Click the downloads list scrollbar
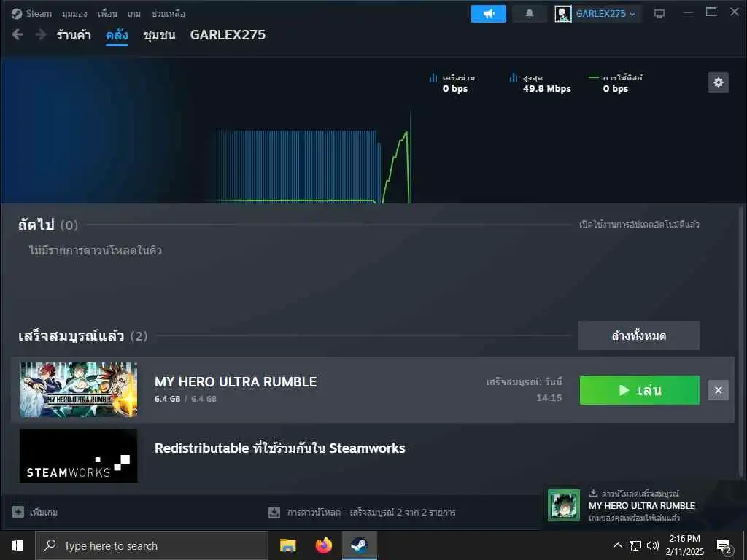The image size is (747, 560). point(740,343)
